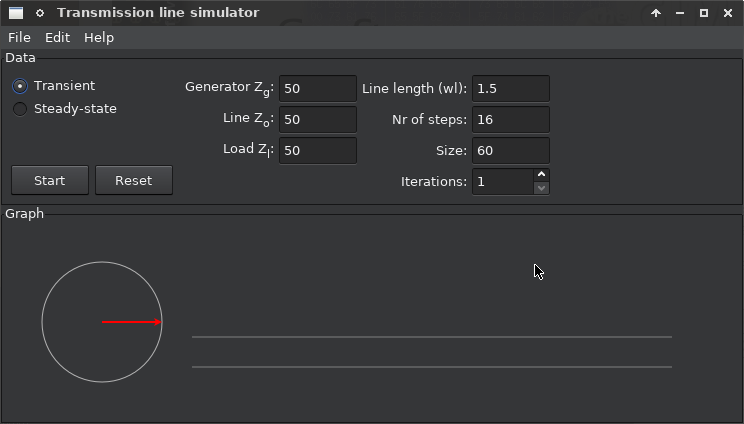
Task: Increase Iterations with the up arrow
Action: point(541,175)
